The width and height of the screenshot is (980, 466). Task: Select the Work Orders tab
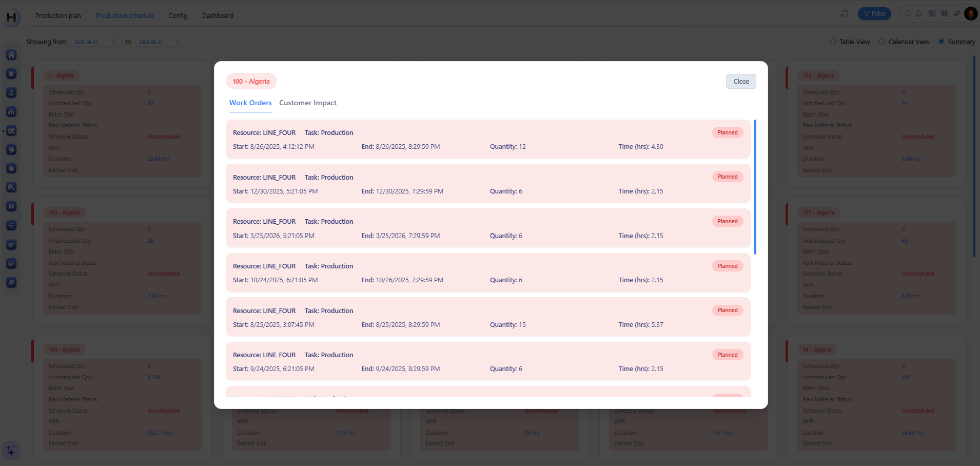pos(250,103)
